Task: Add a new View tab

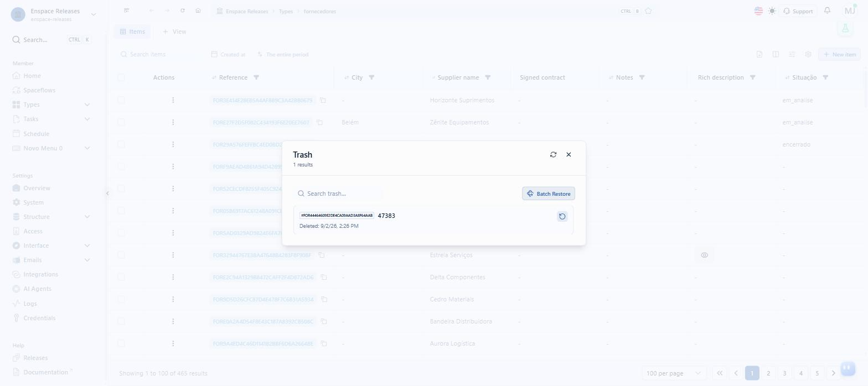Action: pos(174,32)
